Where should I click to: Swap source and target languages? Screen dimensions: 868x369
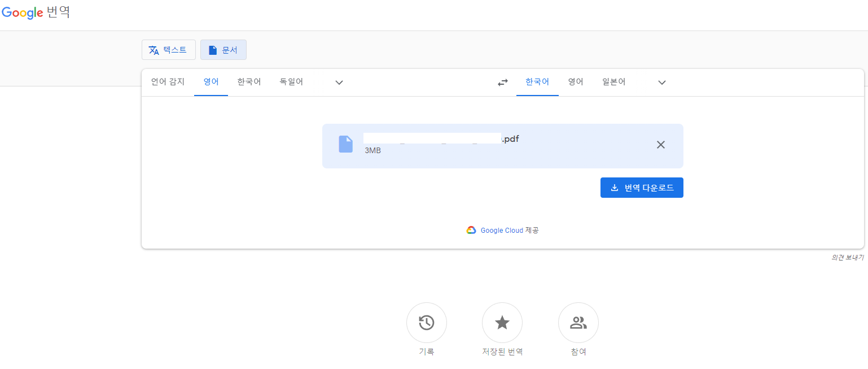coord(502,83)
